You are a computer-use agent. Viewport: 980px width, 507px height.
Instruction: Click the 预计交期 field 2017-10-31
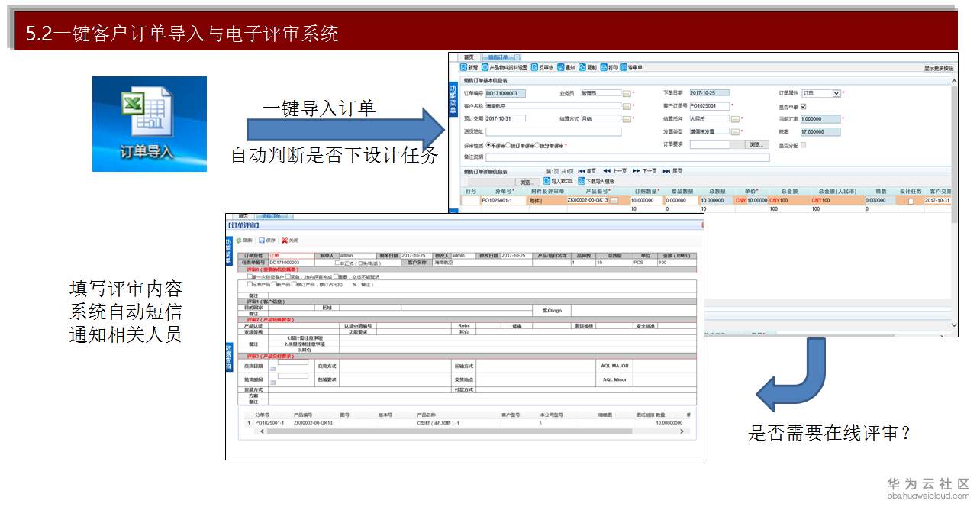click(x=505, y=118)
